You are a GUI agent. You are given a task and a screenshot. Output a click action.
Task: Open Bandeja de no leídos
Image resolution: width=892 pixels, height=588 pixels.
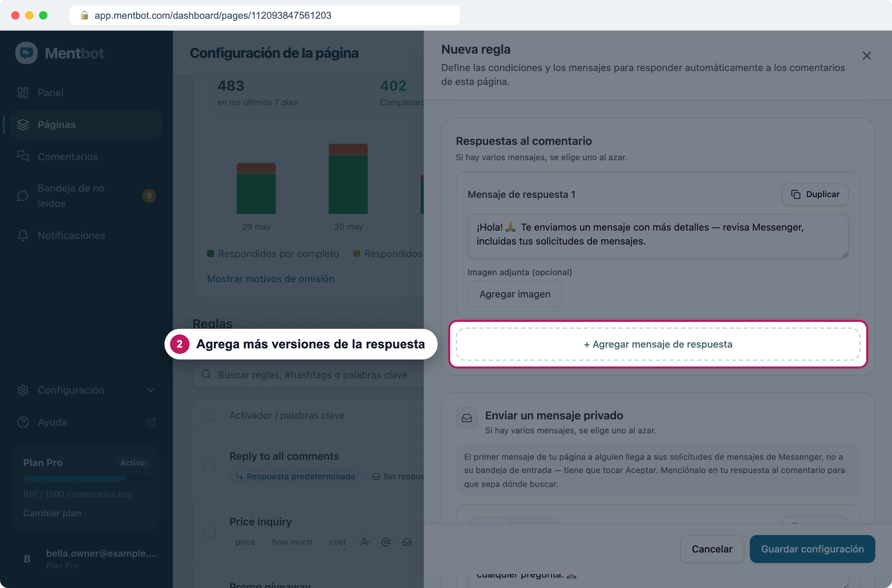87,196
